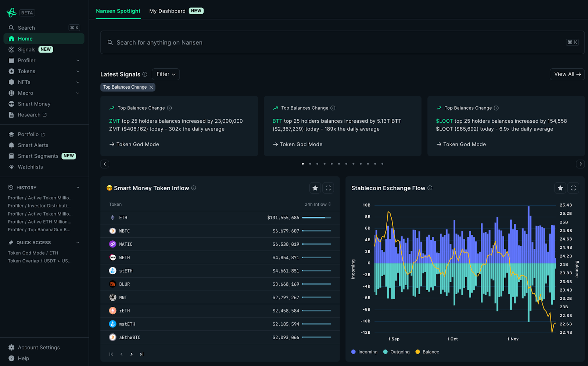Select the WBTC token row
This screenshot has height=366, width=588.
(x=220, y=231)
